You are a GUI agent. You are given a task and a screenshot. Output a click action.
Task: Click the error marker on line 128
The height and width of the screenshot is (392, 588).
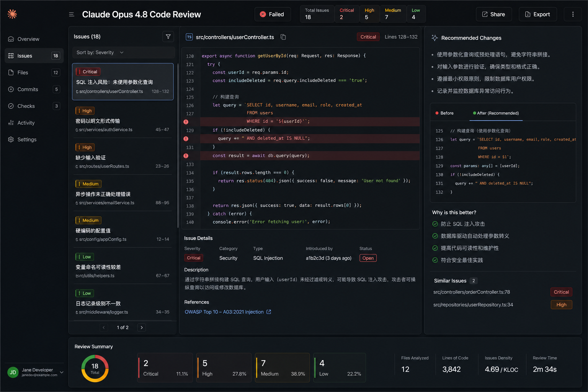click(x=186, y=122)
